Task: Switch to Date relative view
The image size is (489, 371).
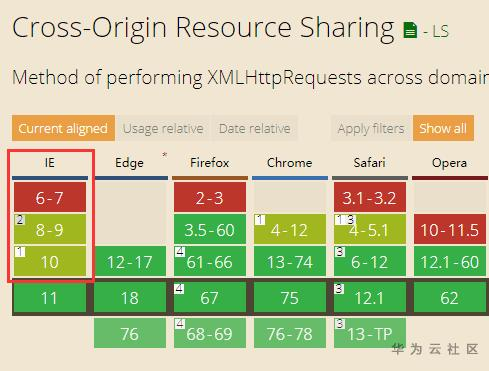Action: [255, 128]
